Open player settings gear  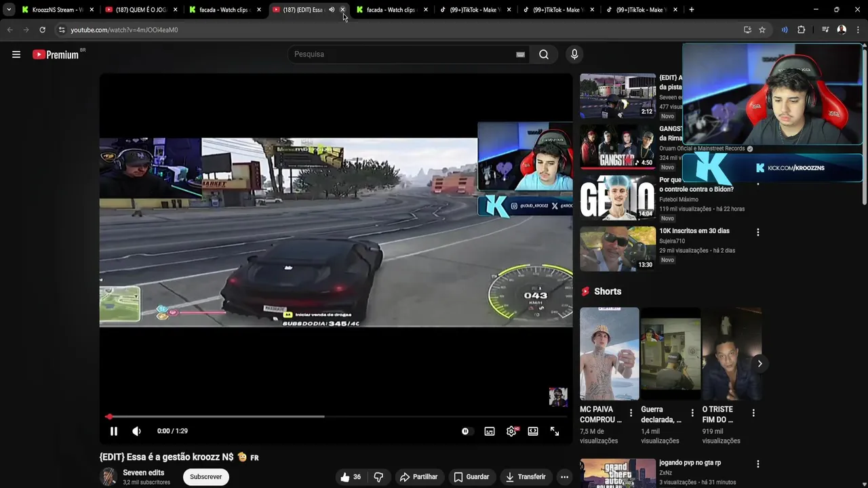pyautogui.click(x=511, y=431)
